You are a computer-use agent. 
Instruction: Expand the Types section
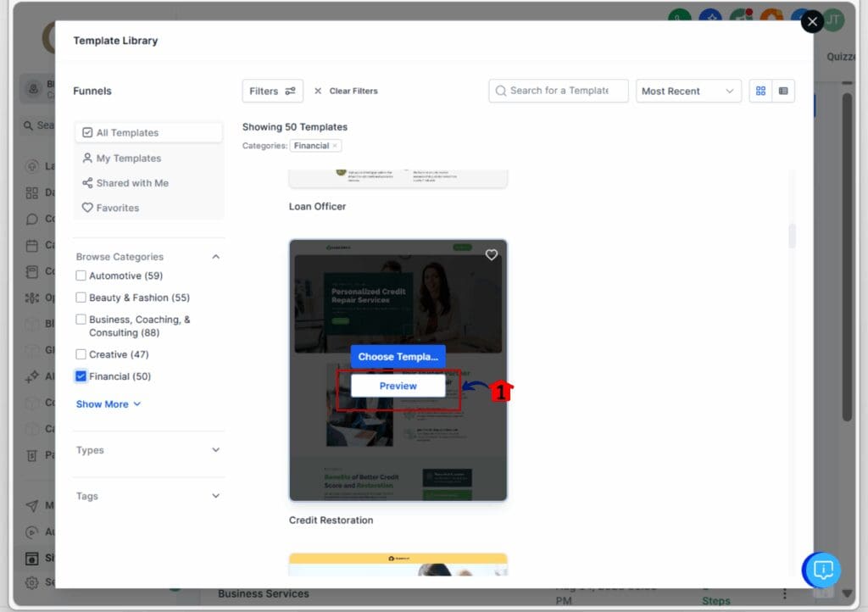pyautogui.click(x=148, y=450)
